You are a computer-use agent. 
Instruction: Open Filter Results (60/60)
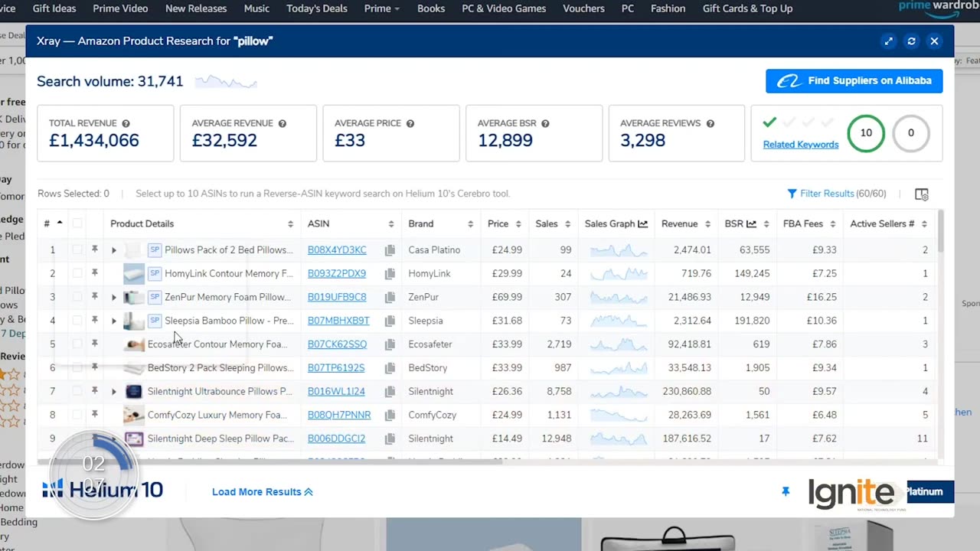pos(837,194)
